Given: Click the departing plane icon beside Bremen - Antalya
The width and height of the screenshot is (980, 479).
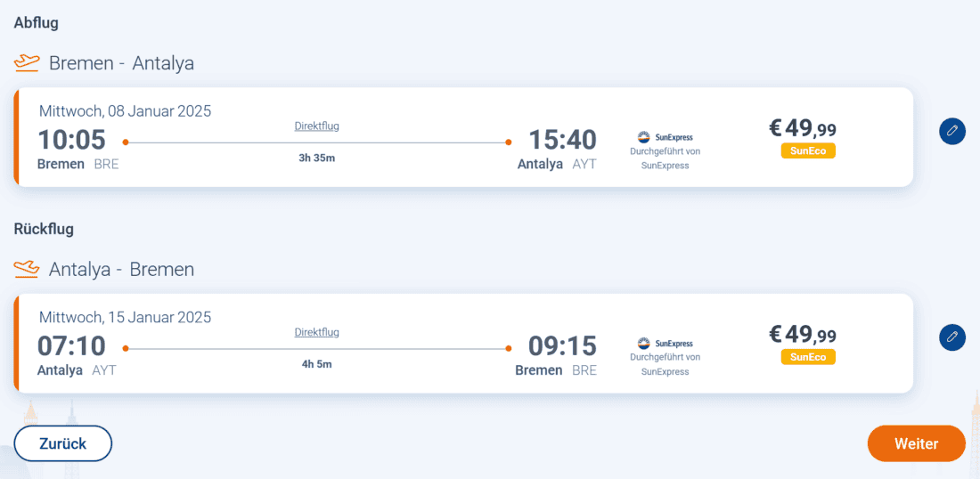Looking at the screenshot, I should (28, 63).
